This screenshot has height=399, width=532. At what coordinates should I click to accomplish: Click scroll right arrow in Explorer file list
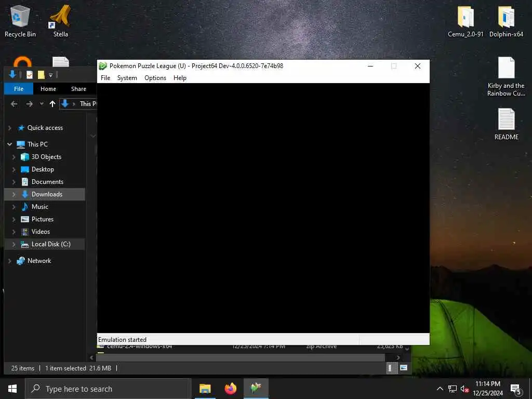pos(398,357)
